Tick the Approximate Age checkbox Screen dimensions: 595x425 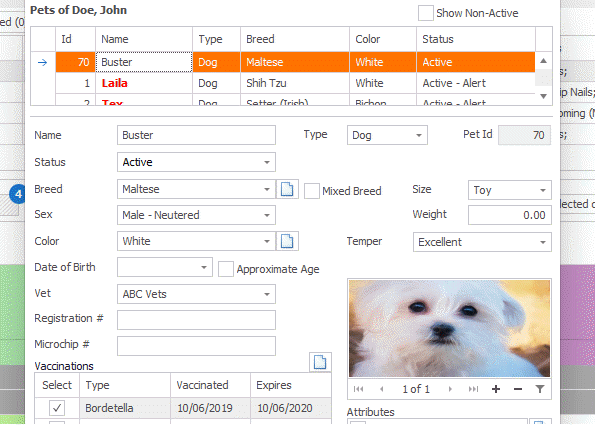click(225, 269)
